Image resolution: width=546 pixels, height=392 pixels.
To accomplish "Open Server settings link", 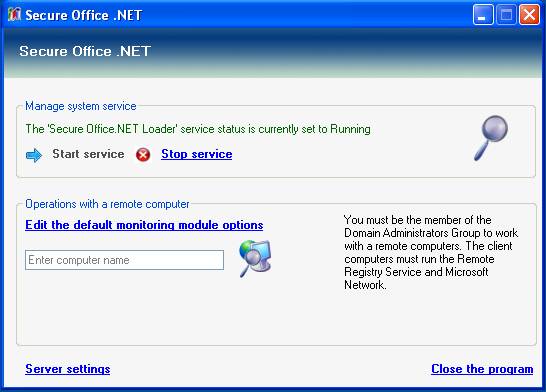I will (68, 369).
